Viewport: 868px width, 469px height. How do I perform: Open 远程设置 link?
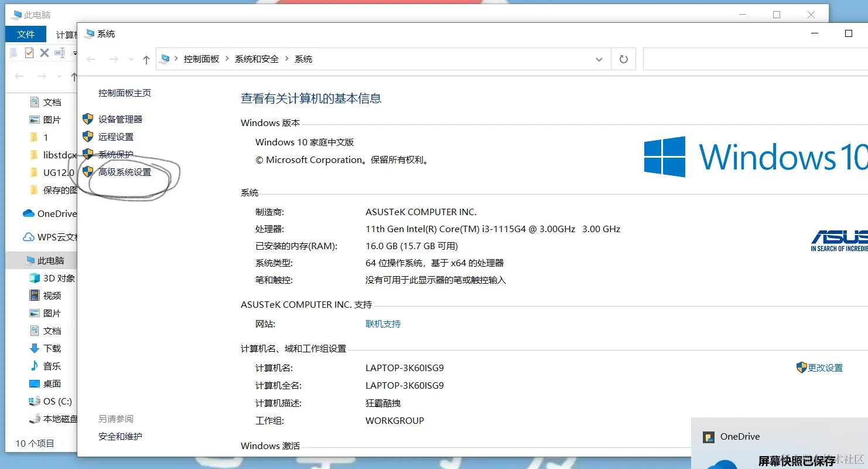pyautogui.click(x=116, y=137)
